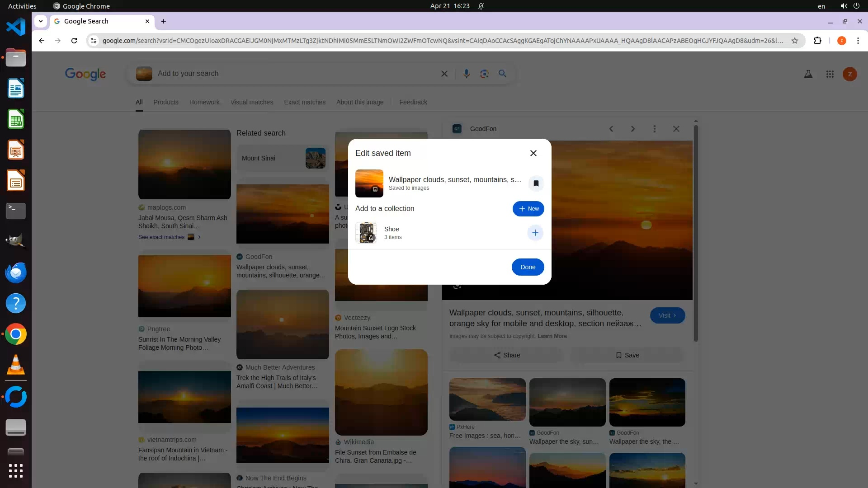Open Google Lens image search icon

484,74
